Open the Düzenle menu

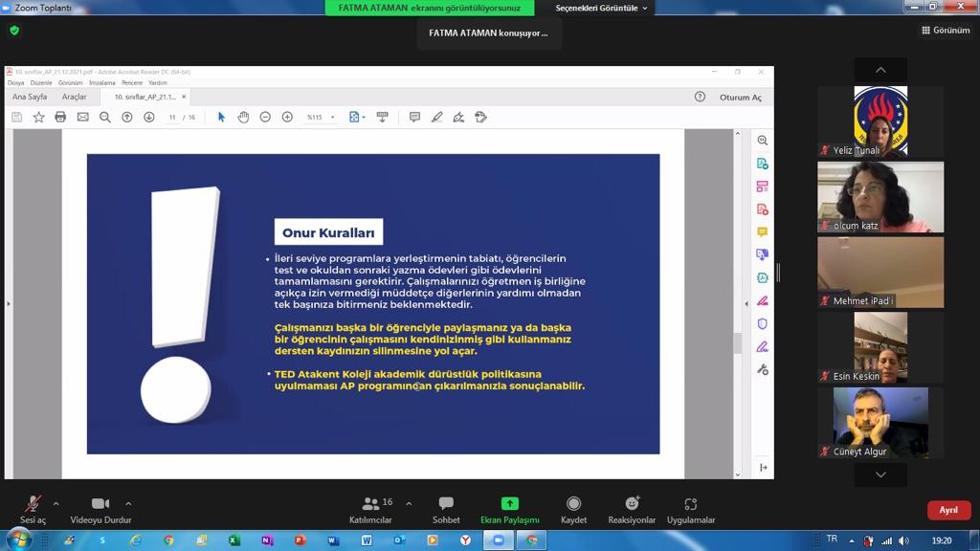pyautogui.click(x=41, y=82)
